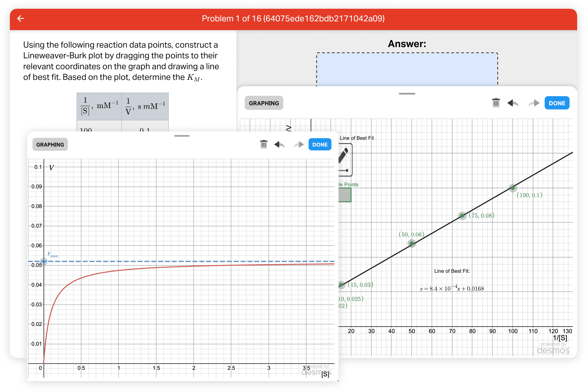Viewport: 587px width, 392px height.
Task: Click the dashed Answer drop area
Action: pos(407,69)
